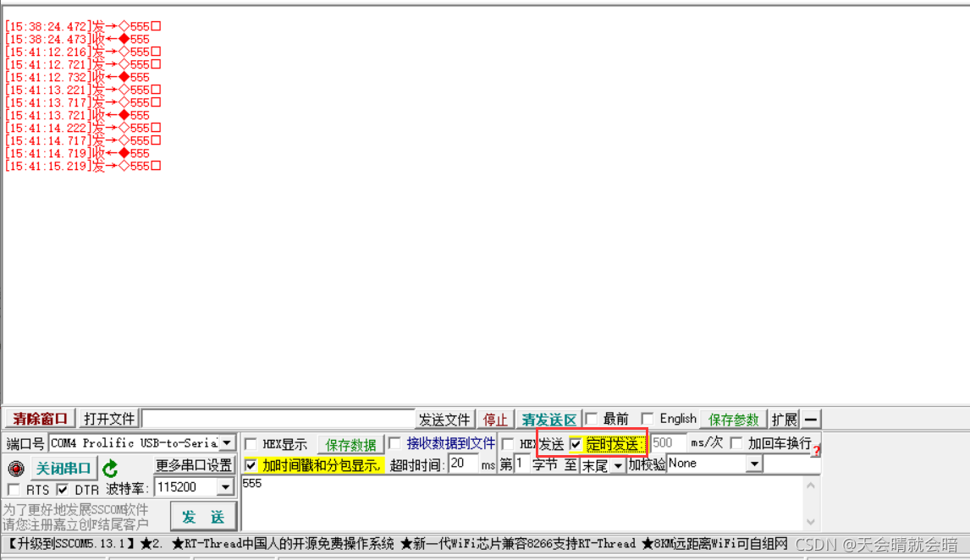Click the 清发送区 button
The height and width of the screenshot is (560, 970).
548,420
